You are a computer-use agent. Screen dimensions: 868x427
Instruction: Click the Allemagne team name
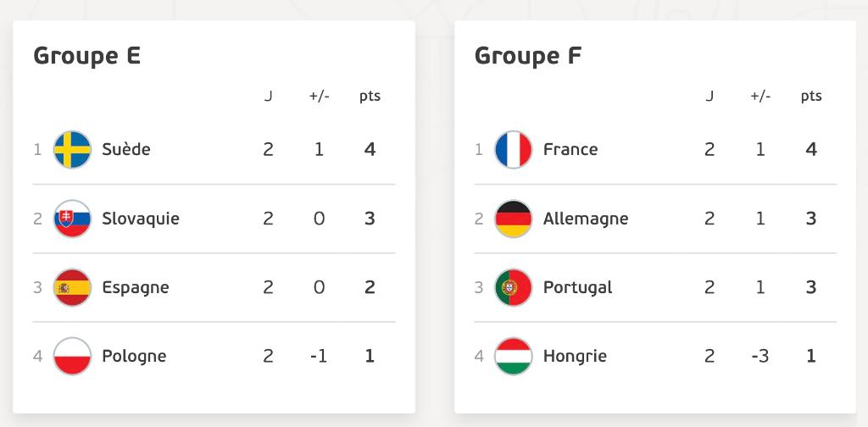(586, 219)
